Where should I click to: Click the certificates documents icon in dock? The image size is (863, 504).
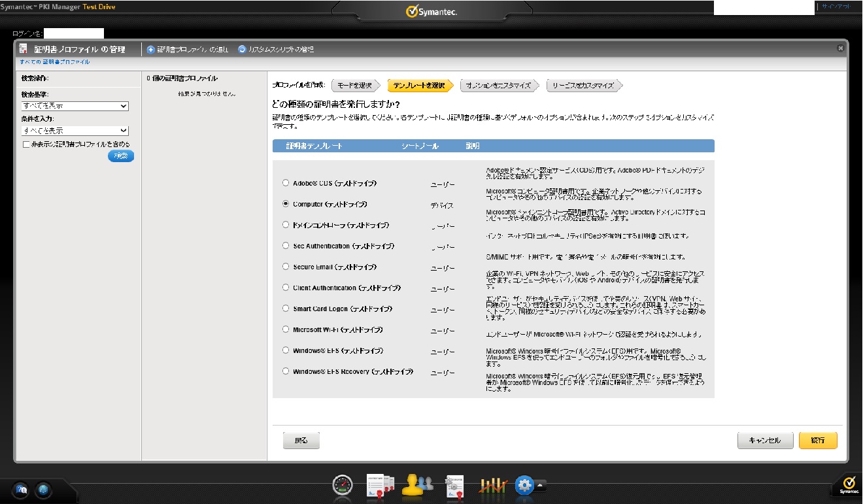point(380,484)
